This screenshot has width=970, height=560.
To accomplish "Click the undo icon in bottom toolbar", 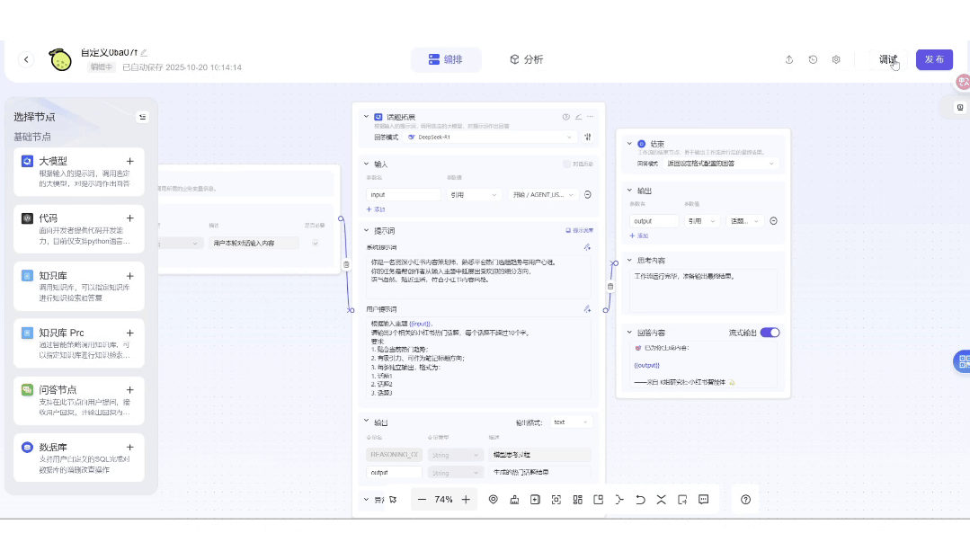I will click(x=640, y=500).
